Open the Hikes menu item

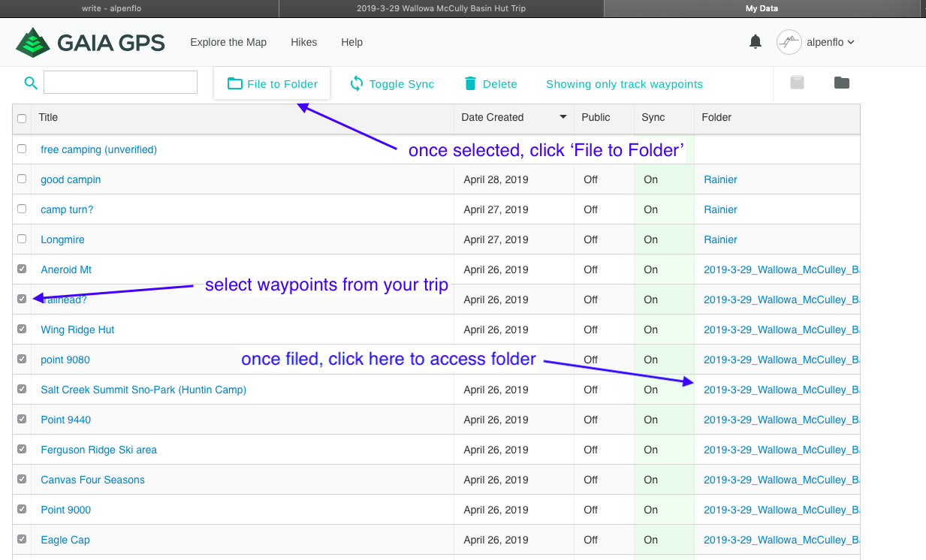(x=303, y=42)
